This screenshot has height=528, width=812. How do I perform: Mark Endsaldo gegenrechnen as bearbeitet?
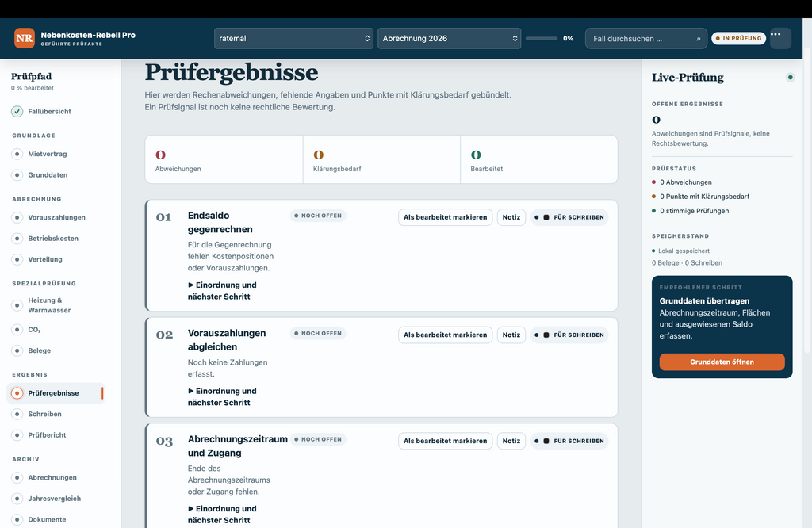click(446, 217)
